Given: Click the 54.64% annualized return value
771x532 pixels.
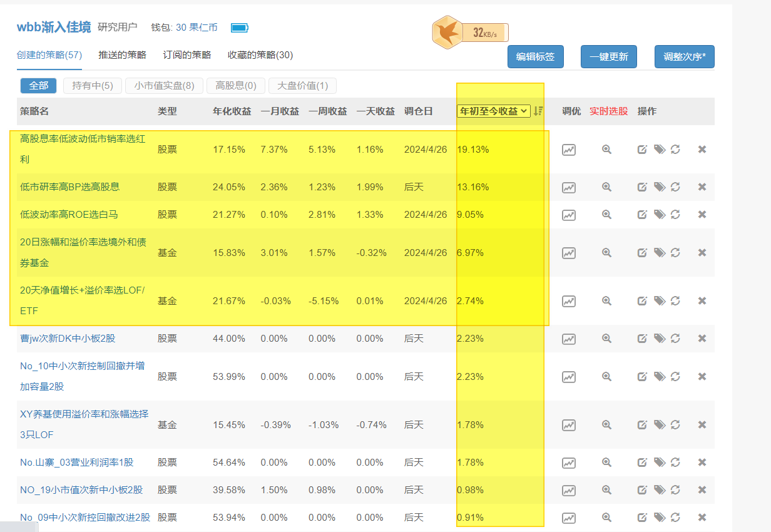Looking at the screenshot, I should click(229, 463).
